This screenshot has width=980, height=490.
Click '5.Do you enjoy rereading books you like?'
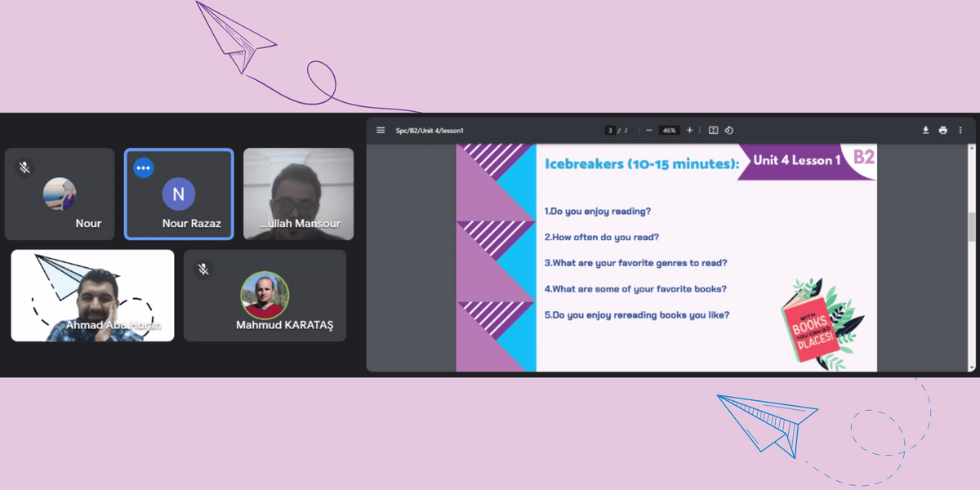click(637, 314)
